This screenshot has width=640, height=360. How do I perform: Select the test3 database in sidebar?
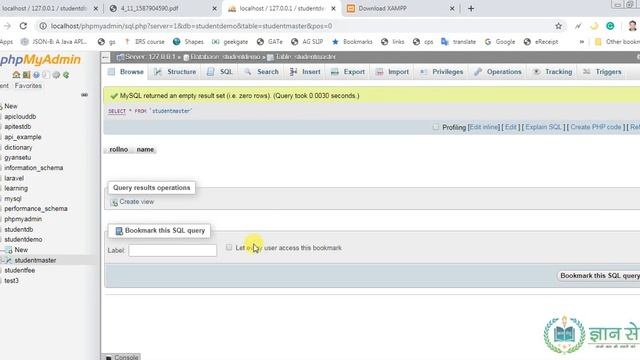pyautogui.click(x=11, y=281)
